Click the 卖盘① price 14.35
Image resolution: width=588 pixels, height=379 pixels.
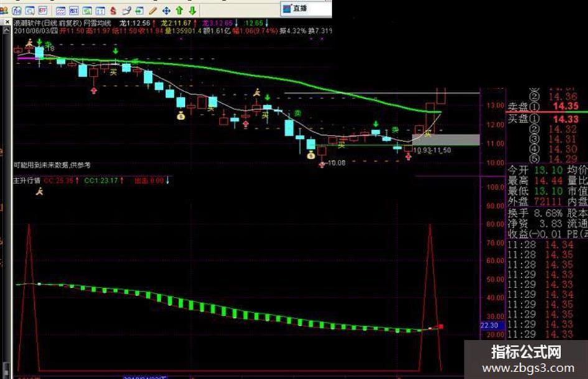[566, 106]
